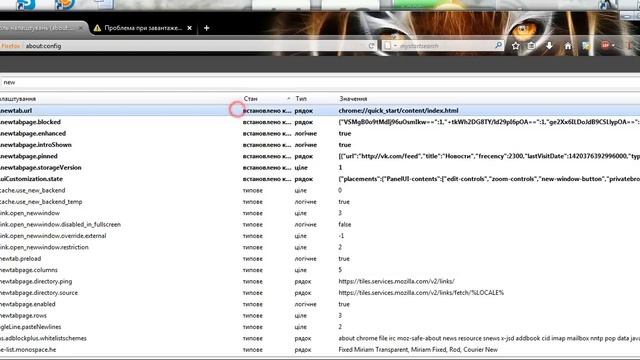
Task: Close the Проблема при завантаже... tab
Action: [x=189, y=28]
